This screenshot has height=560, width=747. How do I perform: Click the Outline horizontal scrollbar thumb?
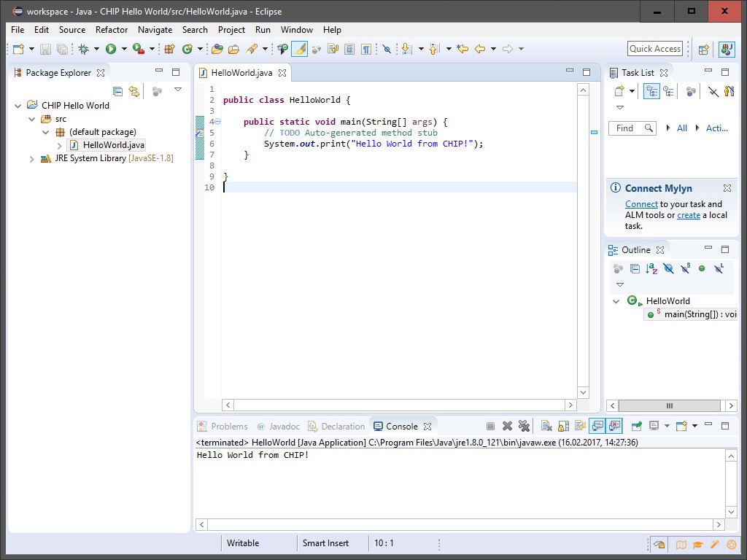[x=669, y=406]
